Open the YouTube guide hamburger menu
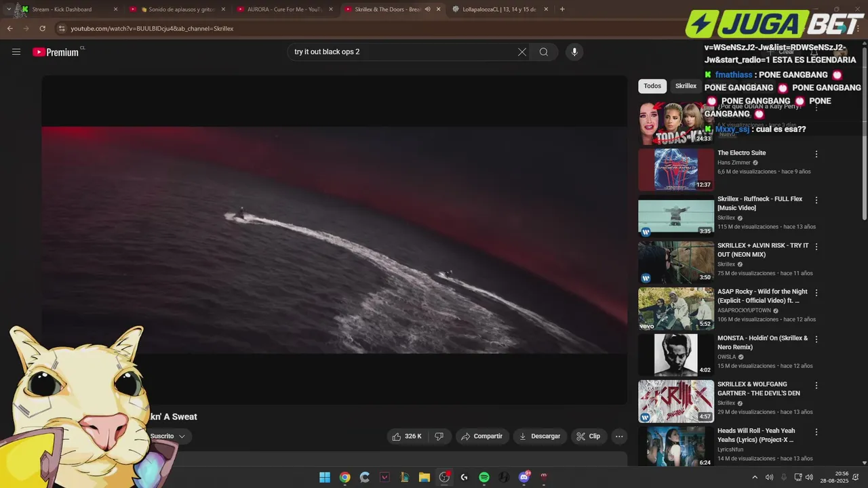This screenshot has height=488, width=868. point(16,52)
